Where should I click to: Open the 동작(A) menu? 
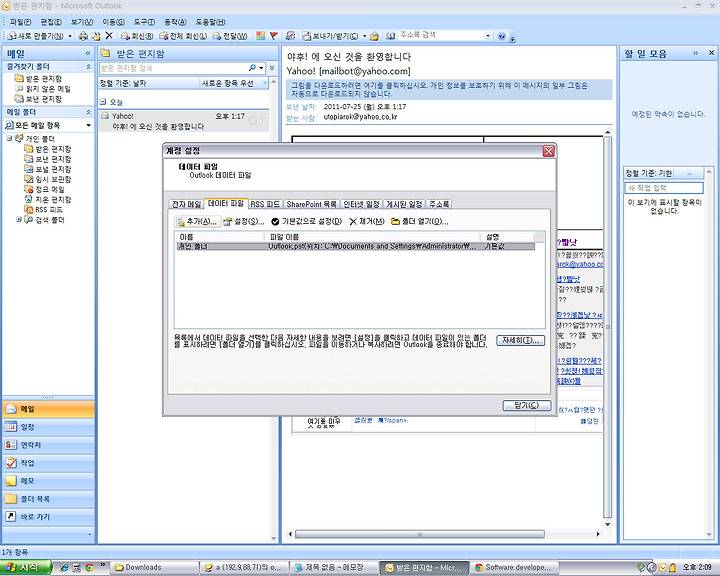coord(175,22)
